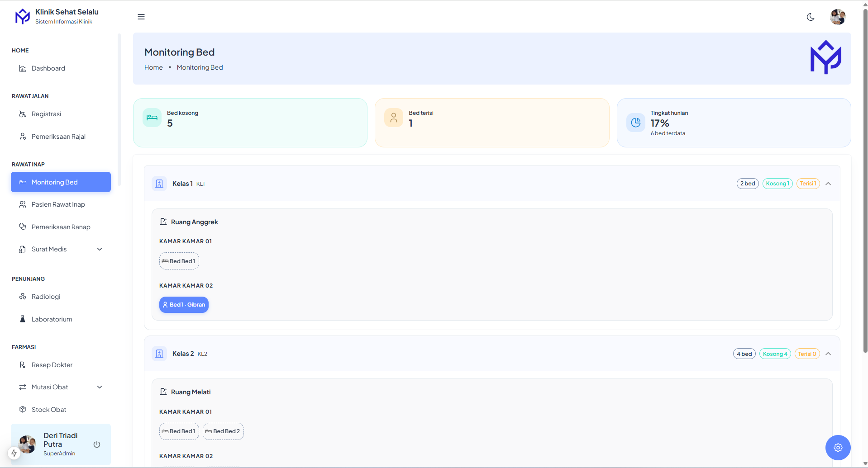Click the Pemeriksaan Rajal person icon
The image size is (868, 468).
tap(23, 137)
